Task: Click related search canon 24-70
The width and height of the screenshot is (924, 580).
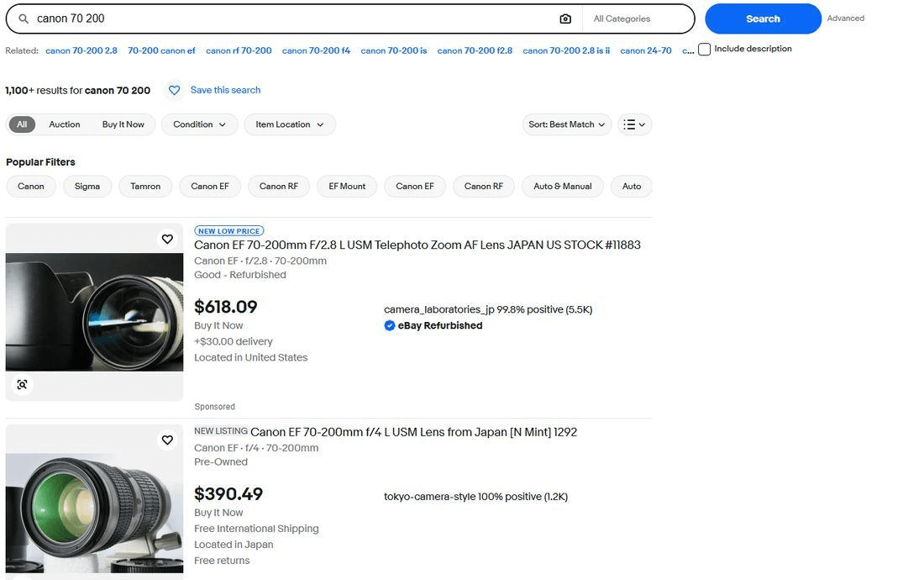Action: coord(646,50)
